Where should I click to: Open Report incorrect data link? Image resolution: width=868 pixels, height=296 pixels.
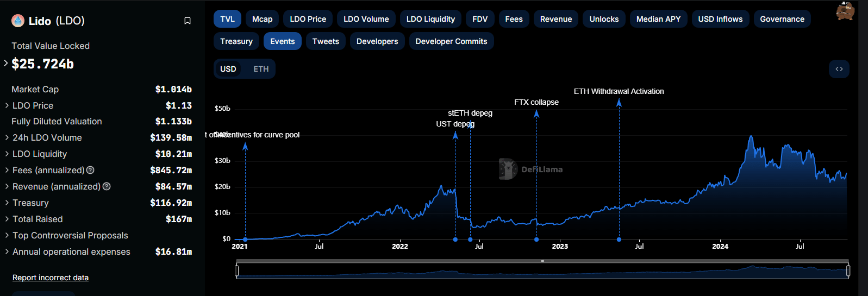[51, 278]
